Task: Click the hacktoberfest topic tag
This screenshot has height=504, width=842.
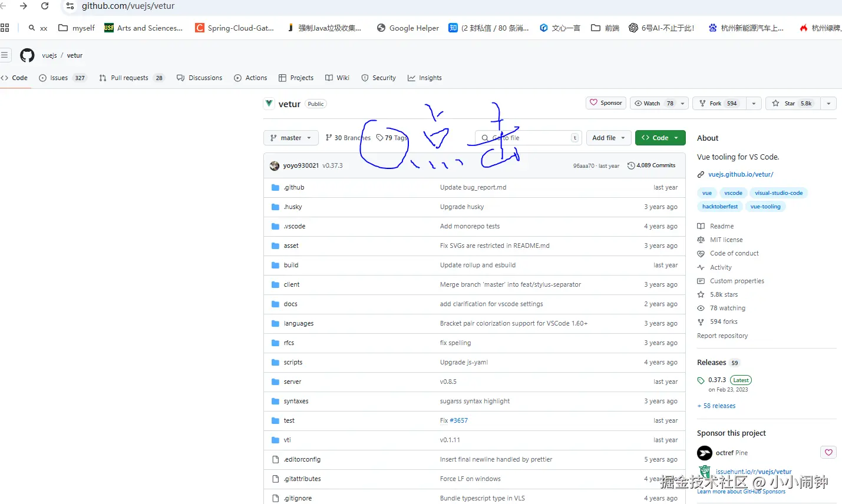Action: coord(720,207)
